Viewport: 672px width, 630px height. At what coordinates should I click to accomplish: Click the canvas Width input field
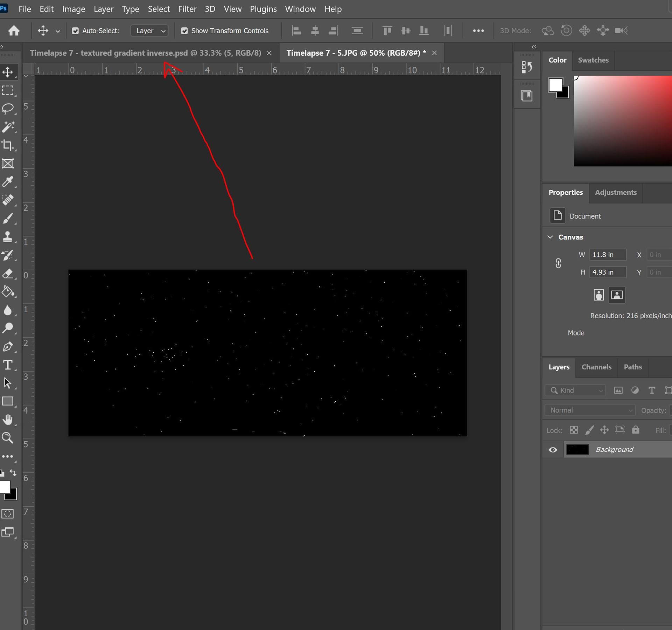[x=607, y=255]
